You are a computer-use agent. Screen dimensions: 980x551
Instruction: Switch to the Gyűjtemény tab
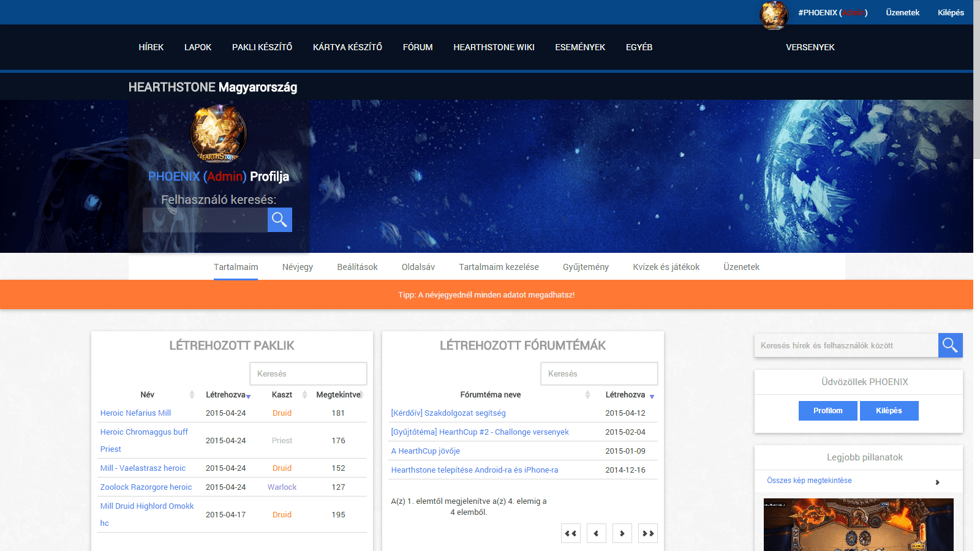[x=586, y=267]
